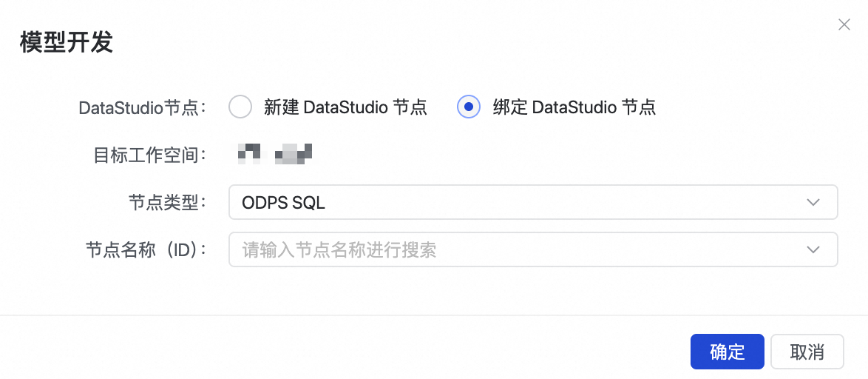The width and height of the screenshot is (868, 379).
Task: Open the 节点类型 dropdown showing ODPS SQL
Action: pyautogui.click(x=532, y=203)
